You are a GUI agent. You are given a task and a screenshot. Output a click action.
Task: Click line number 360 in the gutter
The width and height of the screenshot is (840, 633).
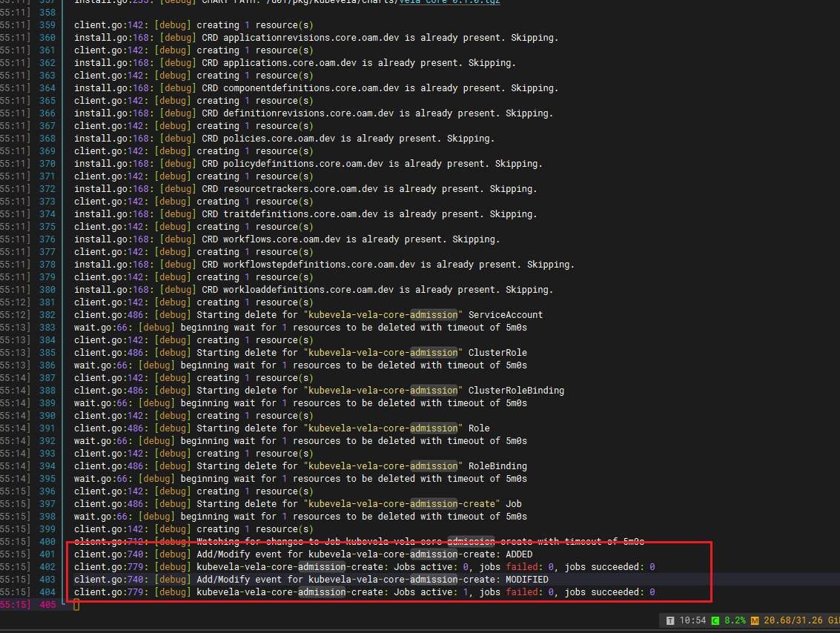point(47,38)
